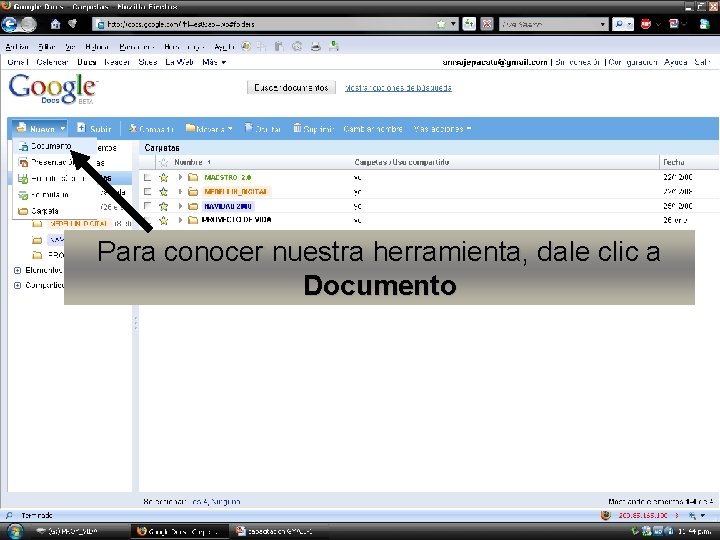Click the Subir upload button

click(x=94, y=129)
